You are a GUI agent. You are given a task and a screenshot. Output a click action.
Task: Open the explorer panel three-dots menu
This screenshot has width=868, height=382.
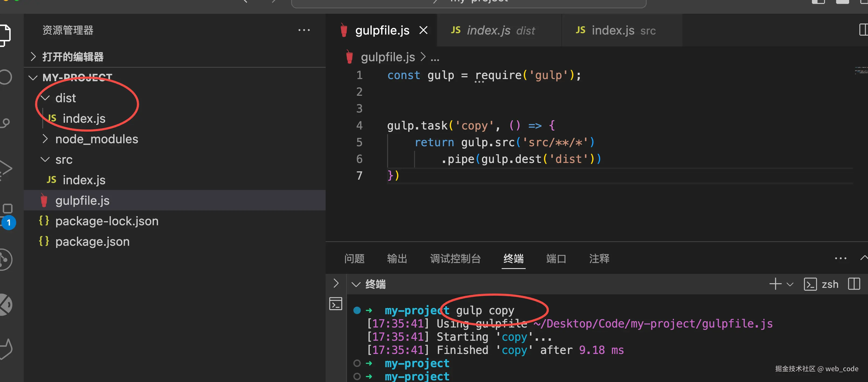(x=304, y=30)
